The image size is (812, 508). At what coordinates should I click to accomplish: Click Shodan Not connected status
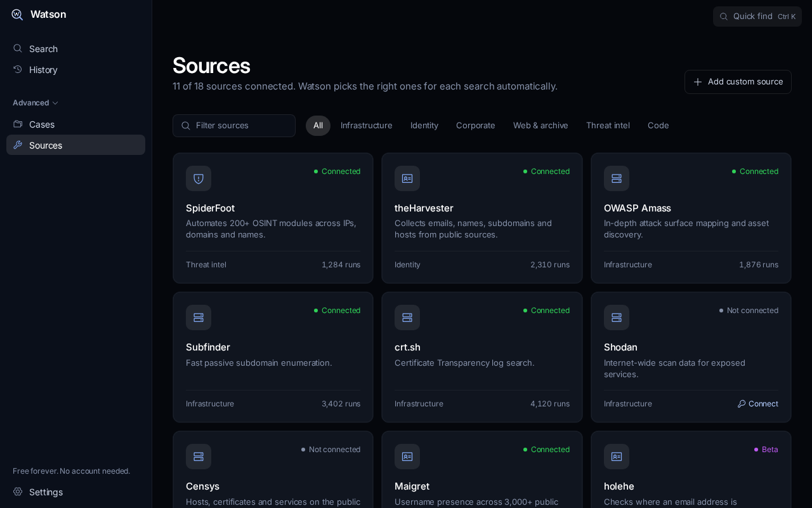click(x=749, y=311)
